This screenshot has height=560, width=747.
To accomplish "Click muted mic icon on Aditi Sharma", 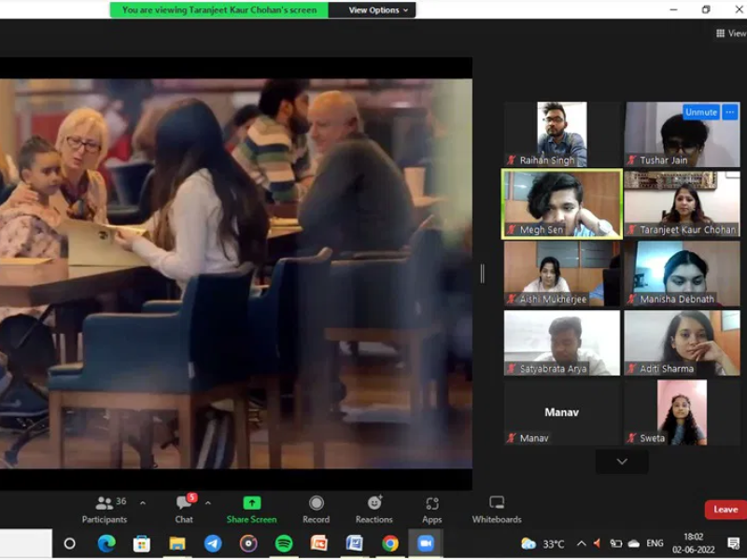I will [631, 368].
